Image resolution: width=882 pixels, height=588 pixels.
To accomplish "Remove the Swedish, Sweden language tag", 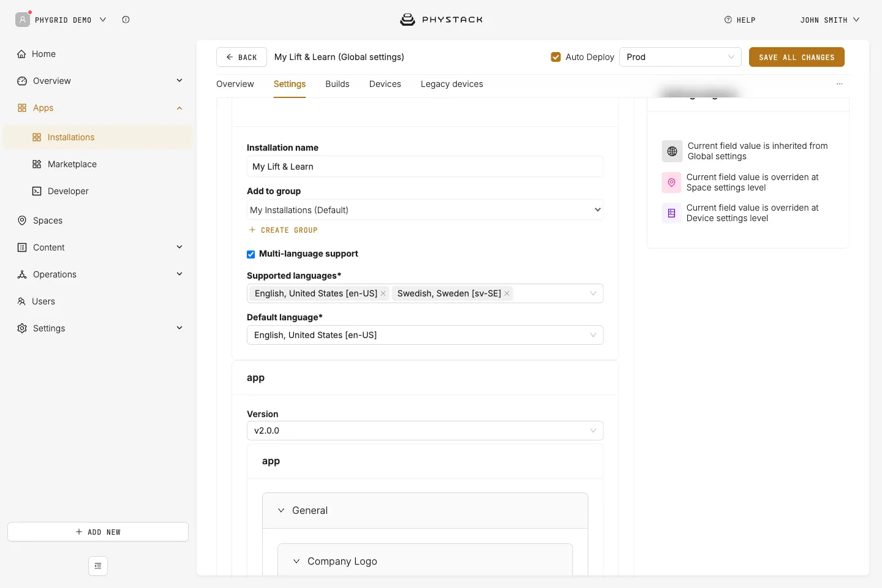I will pos(507,293).
